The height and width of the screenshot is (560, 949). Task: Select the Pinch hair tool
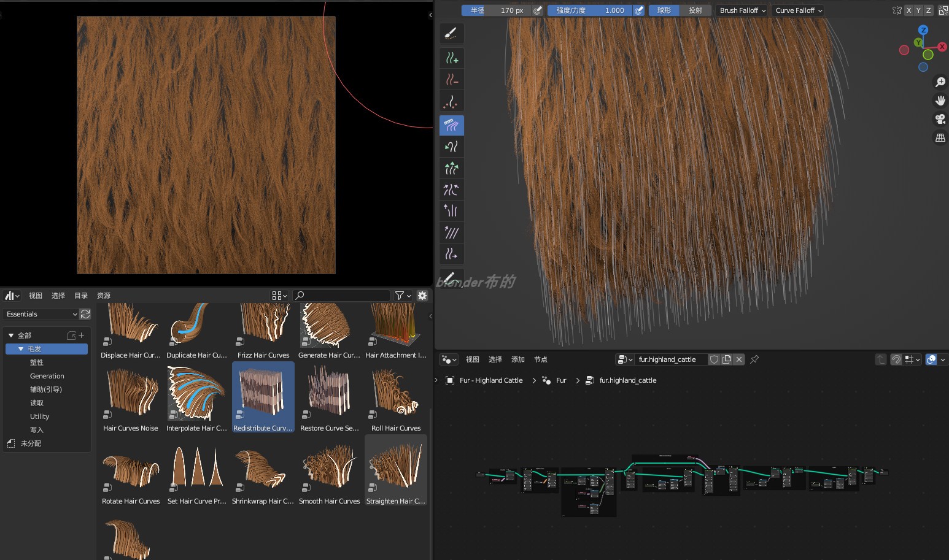tap(451, 190)
